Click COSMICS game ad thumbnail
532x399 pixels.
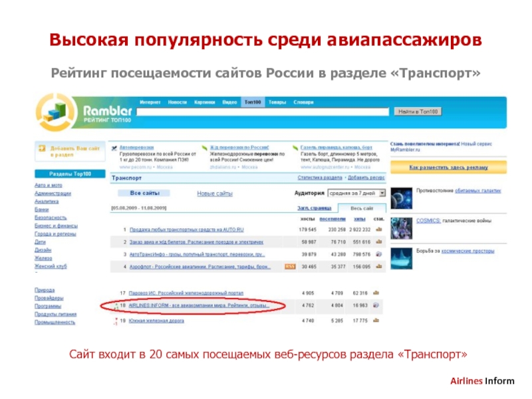click(x=402, y=228)
